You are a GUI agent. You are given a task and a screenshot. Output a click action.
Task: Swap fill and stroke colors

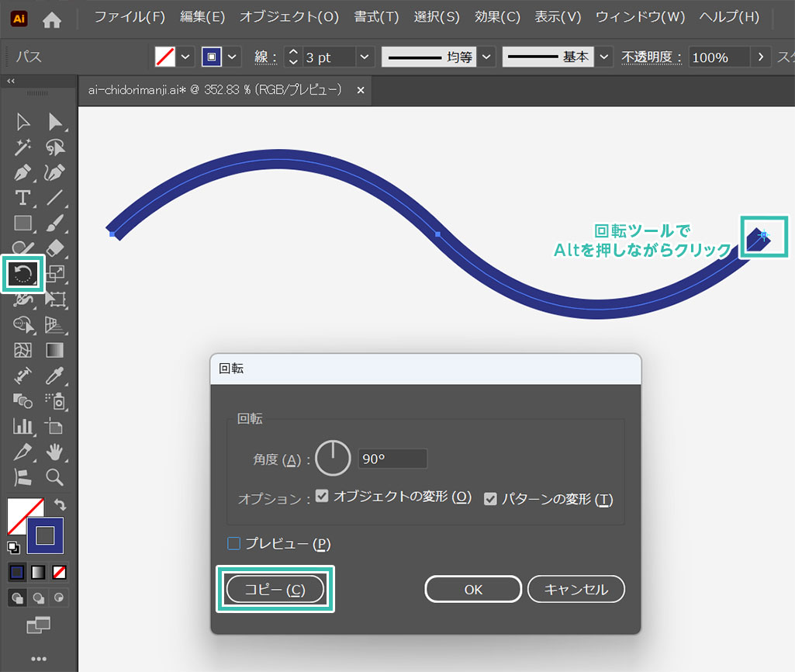(60, 504)
